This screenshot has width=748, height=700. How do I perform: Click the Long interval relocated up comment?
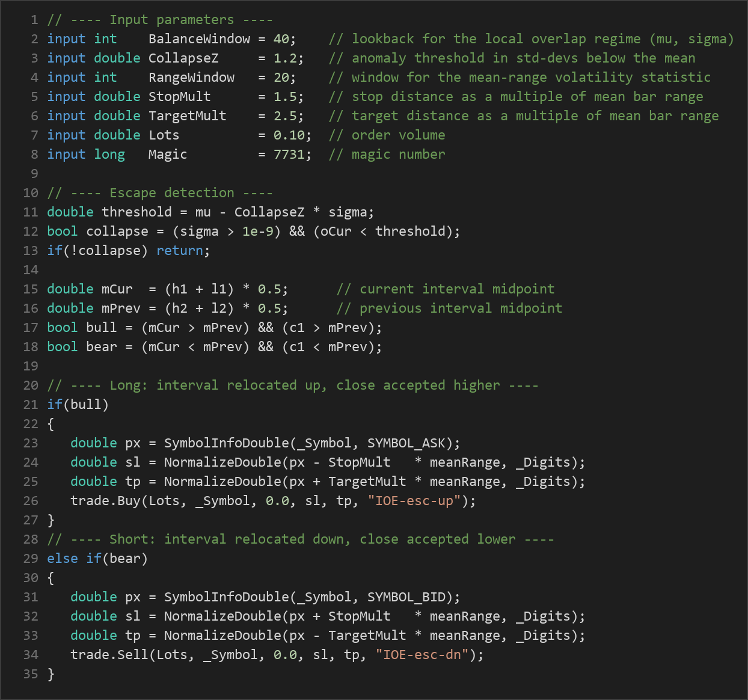tap(293, 385)
